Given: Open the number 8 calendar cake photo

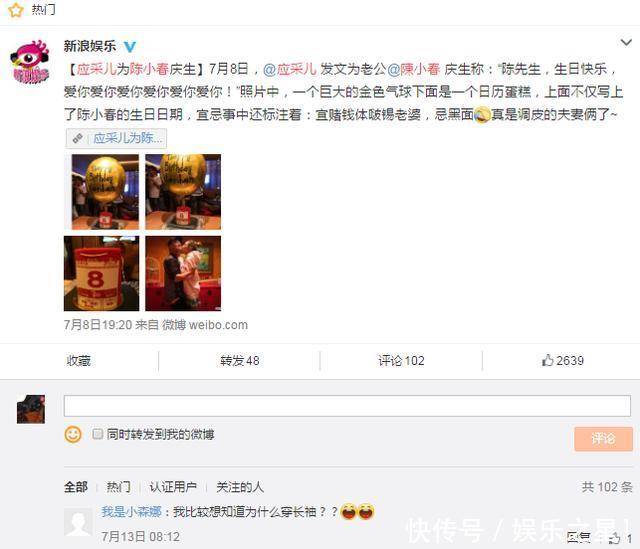Looking at the screenshot, I should click(101, 273).
